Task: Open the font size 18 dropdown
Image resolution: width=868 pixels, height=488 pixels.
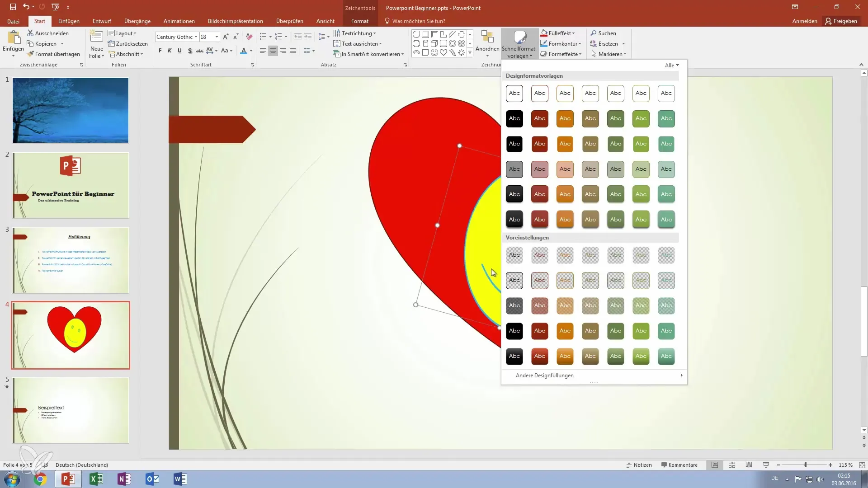Action: click(x=217, y=37)
